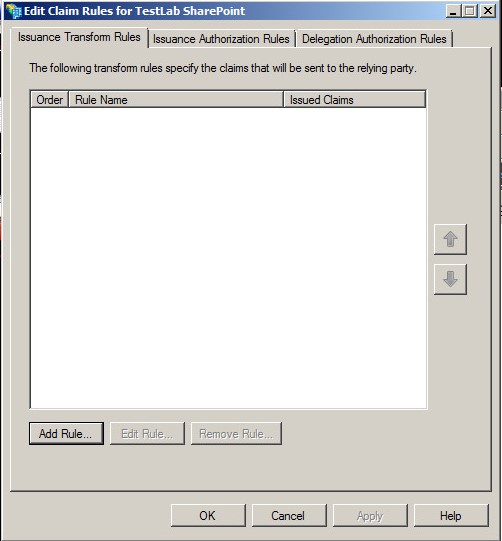This screenshot has height=541, width=502.
Task: Click the Rule Name column header
Action: coord(176,100)
